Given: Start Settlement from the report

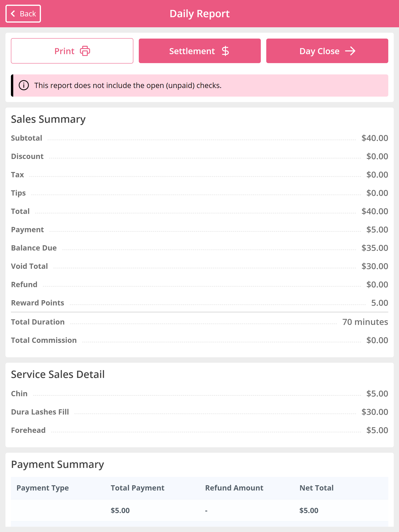Looking at the screenshot, I should tap(200, 51).
